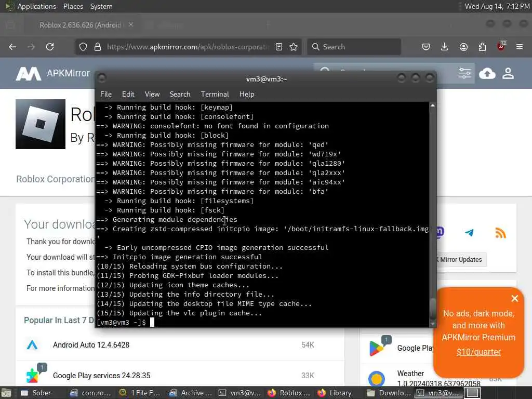Screen dimensions: 532x399
Task: Open Firefox downloads panel
Action: (445, 47)
